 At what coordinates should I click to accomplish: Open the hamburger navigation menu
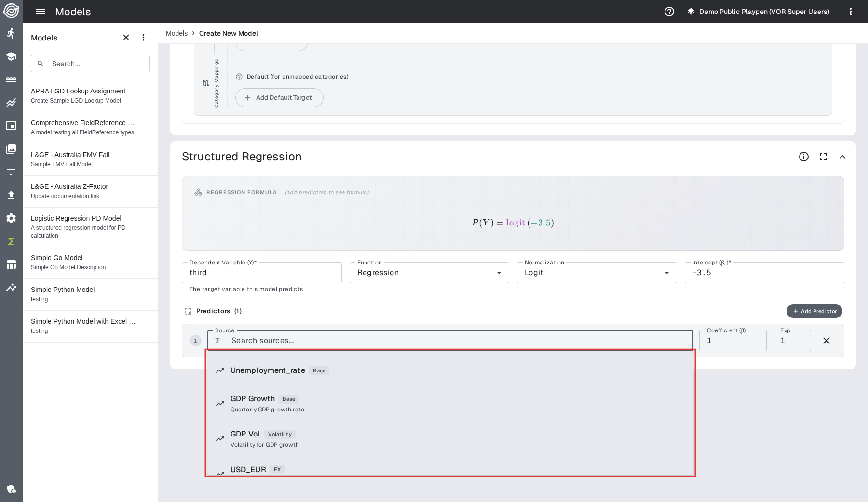click(x=41, y=12)
